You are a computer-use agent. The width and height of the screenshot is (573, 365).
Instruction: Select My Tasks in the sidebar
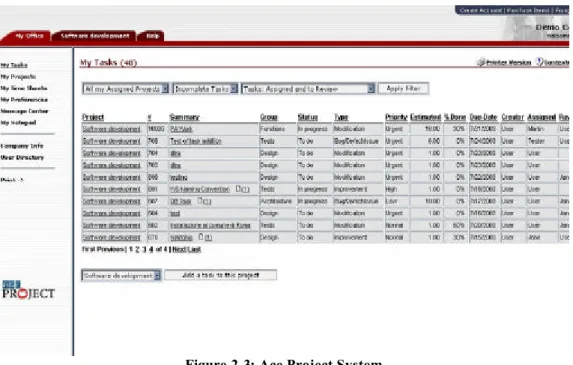pos(14,65)
